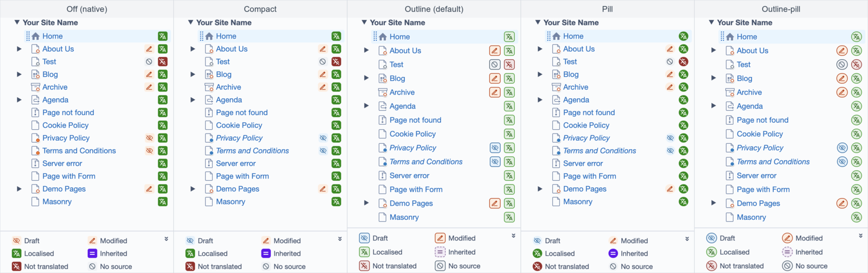Click Masonry localised icon in Outline (default) panel

coord(509,217)
